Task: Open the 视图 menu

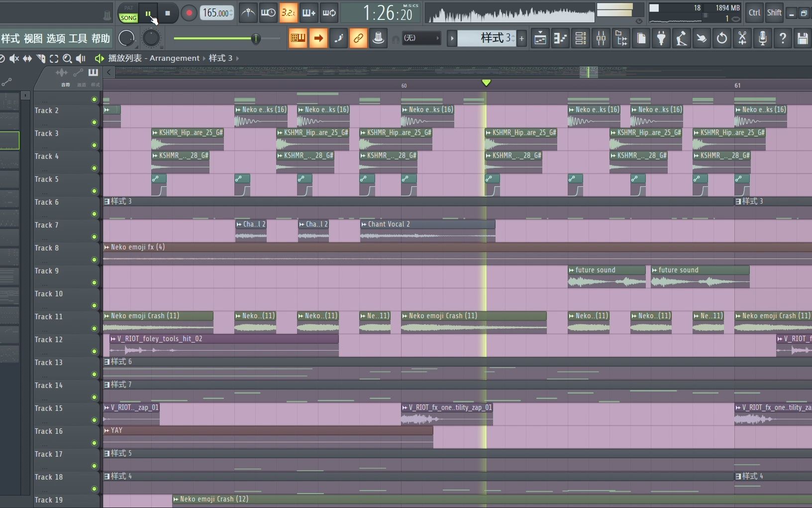Action: (33, 38)
